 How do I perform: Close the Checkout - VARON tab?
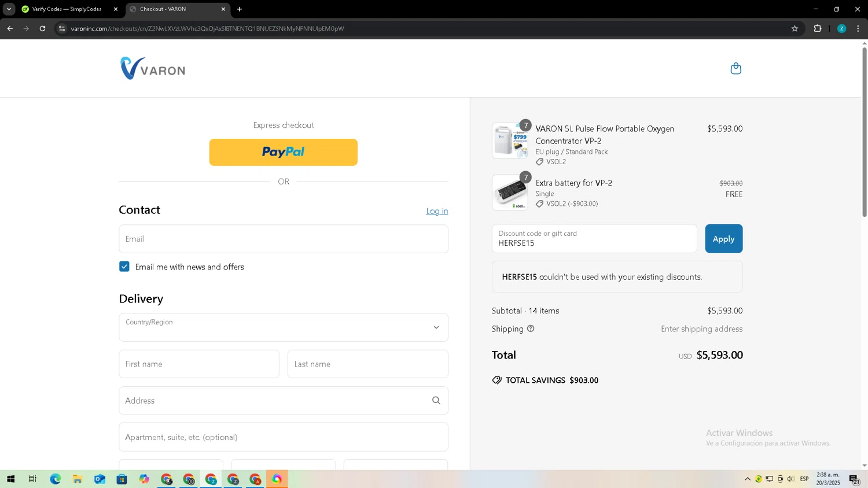pos(223,9)
